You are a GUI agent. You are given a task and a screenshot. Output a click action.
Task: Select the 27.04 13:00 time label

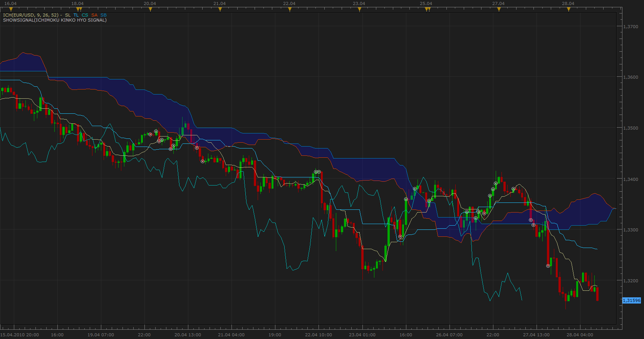tap(536, 335)
